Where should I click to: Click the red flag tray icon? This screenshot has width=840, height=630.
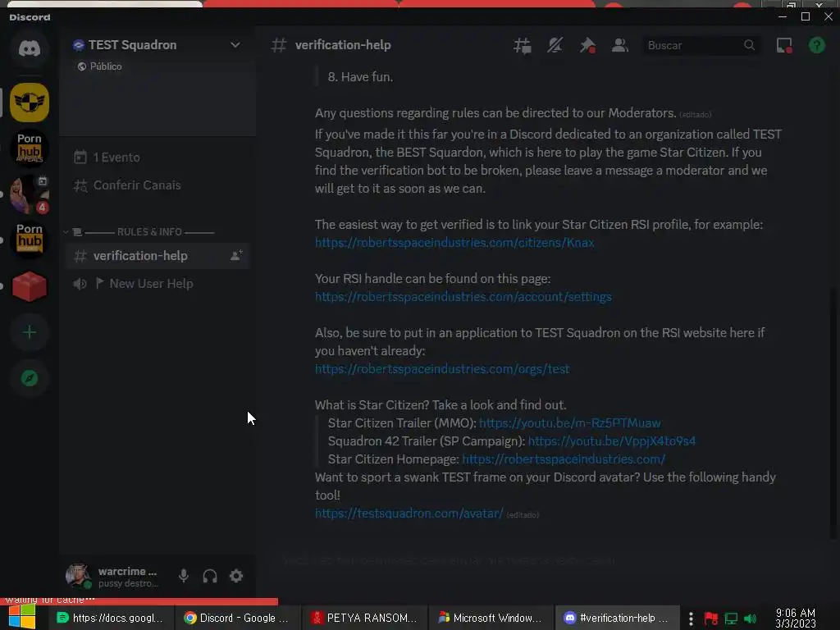click(x=711, y=619)
